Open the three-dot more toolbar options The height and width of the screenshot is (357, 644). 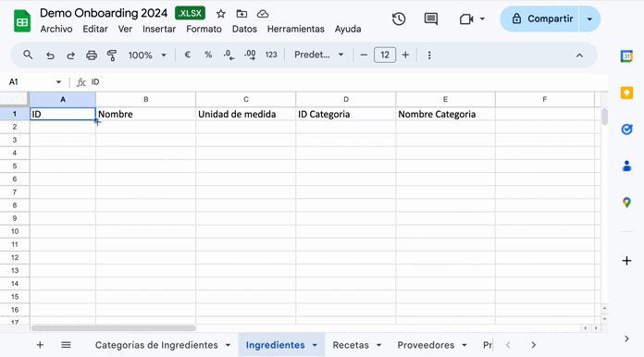[429, 55]
